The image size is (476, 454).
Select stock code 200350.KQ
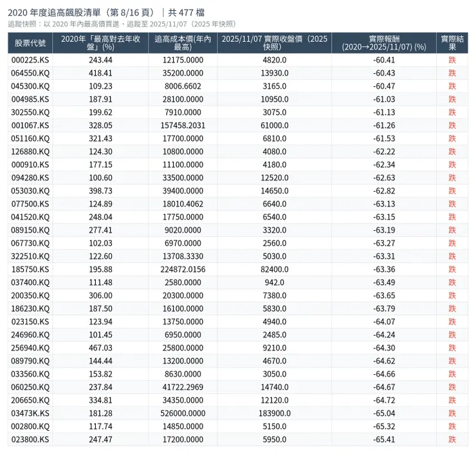tap(30, 296)
